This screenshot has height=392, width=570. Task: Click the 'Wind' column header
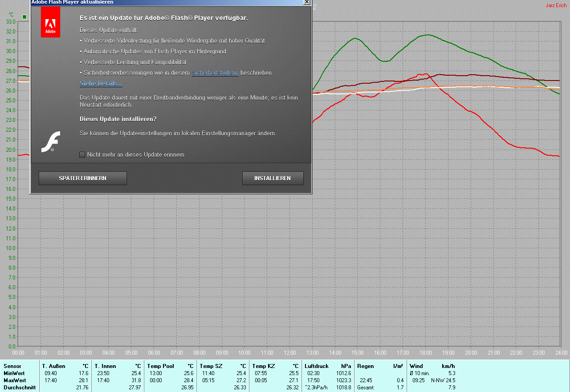pos(416,366)
